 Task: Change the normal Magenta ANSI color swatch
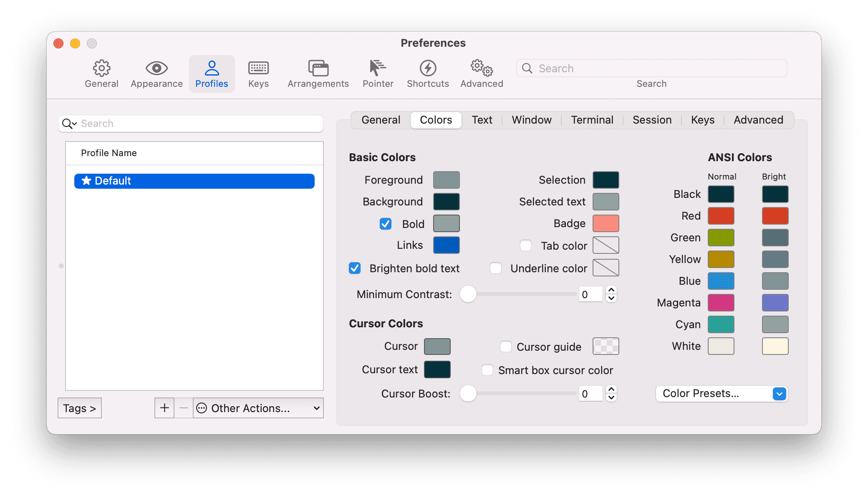click(x=721, y=303)
